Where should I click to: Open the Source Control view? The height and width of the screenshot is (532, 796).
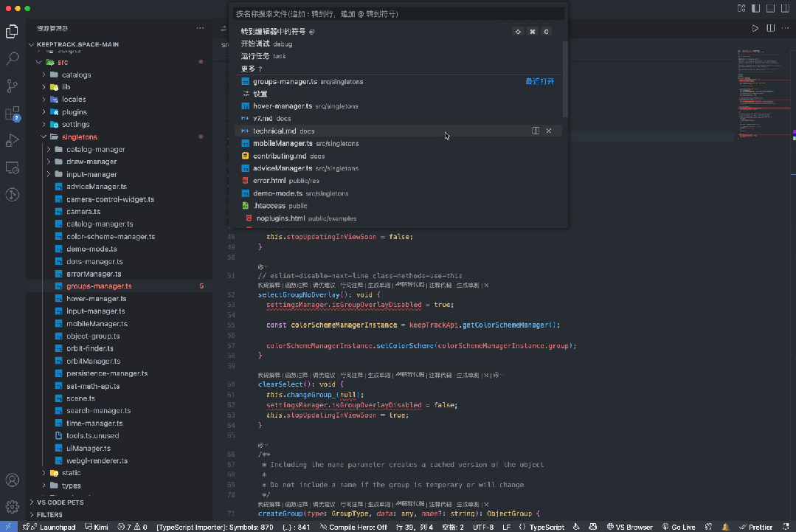13,86
